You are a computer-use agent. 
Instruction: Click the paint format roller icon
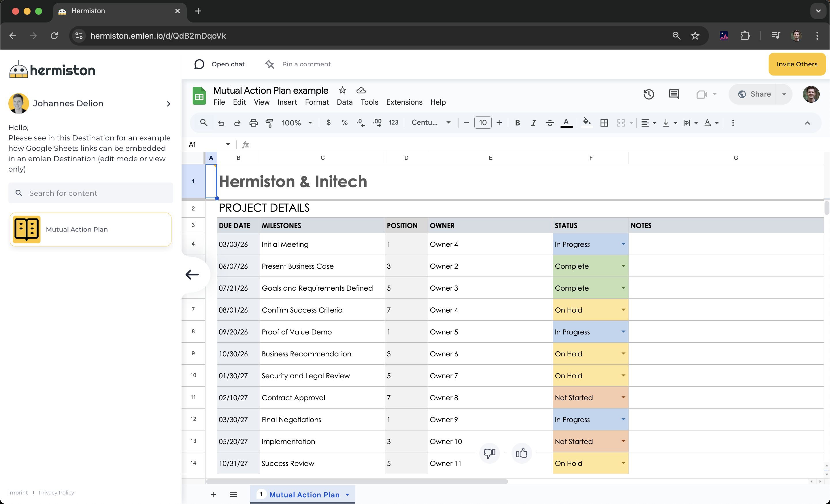(269, 123)
